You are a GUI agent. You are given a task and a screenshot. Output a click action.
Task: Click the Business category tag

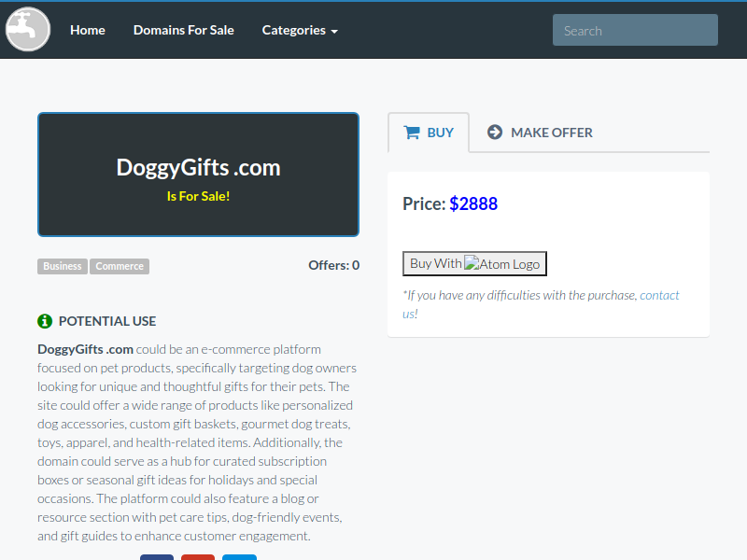(x=63, y=266)
